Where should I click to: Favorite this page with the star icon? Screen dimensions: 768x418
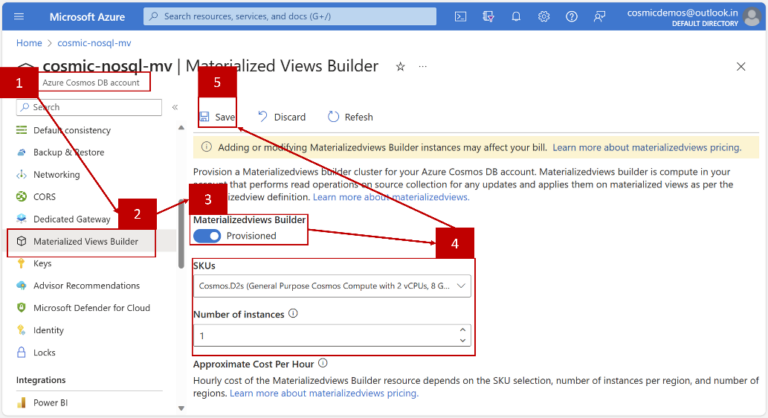(400, 66)
